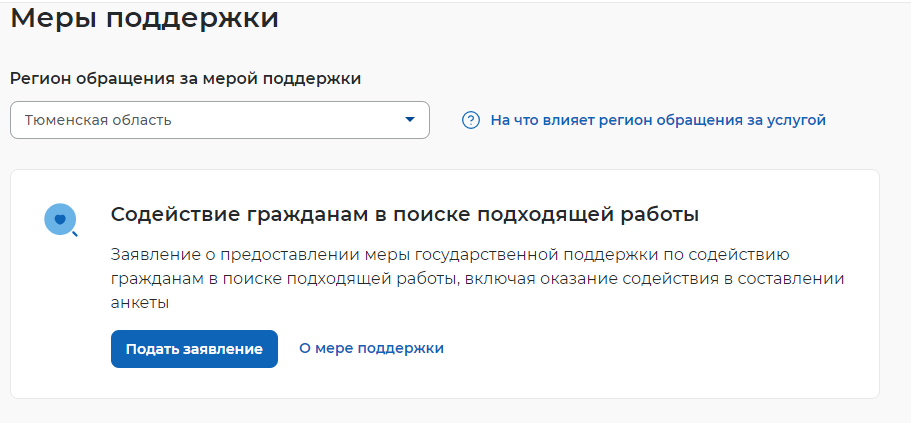This screenshot has height=423, width=911.
Task: Click the gray background below the card
Action: pyautogui.click(x=450, y=411)
